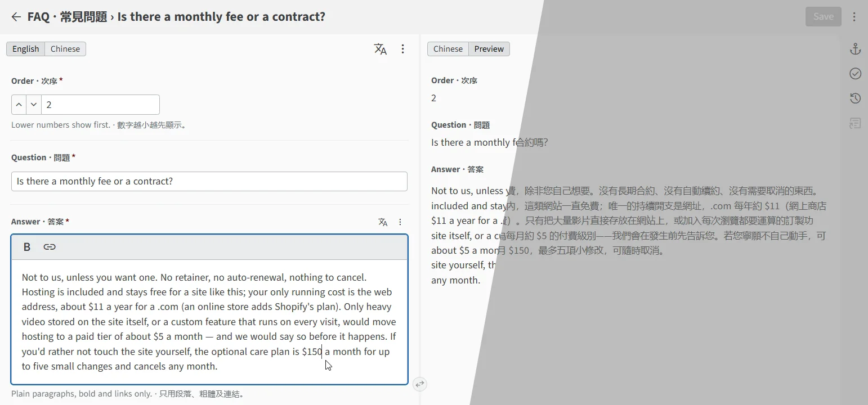This screenshot has width=868, height=405.
Task: Toggle bold formatting in the Answer editor
Action: (26, 247)
